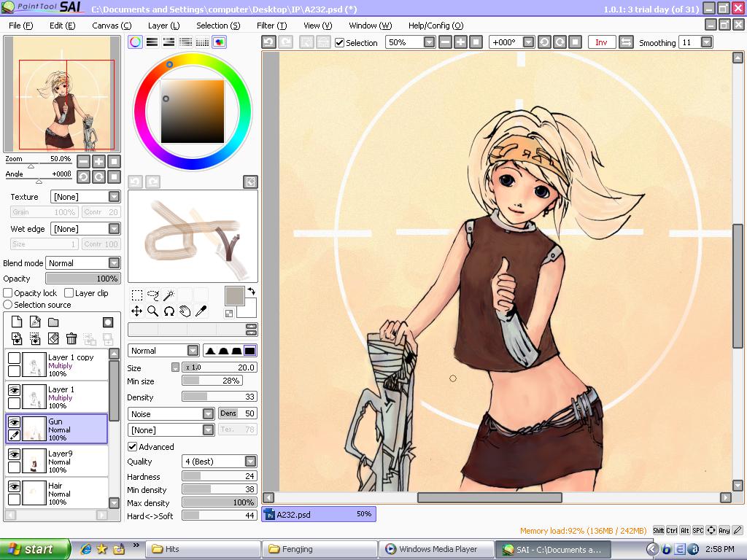Select the Hand pan tool
Screen dimensions: 747x560
(185, 311)
